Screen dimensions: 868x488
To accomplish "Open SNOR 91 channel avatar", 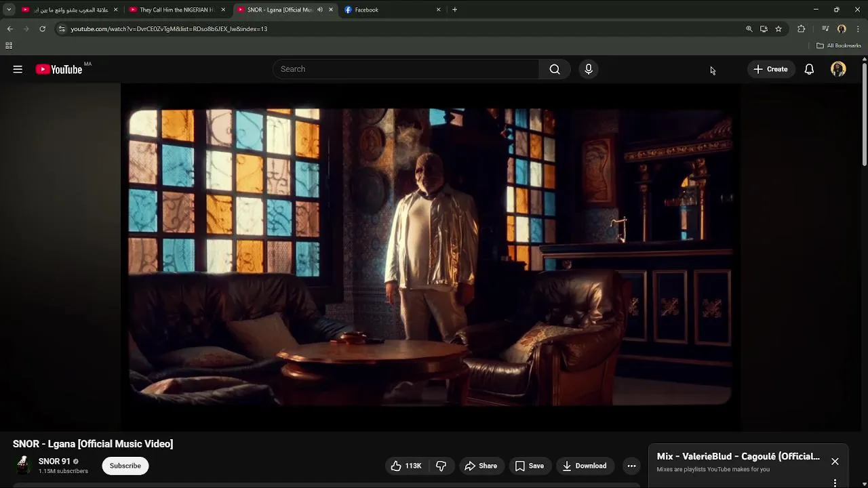I will pyautogui.click(x=23, y=465).
